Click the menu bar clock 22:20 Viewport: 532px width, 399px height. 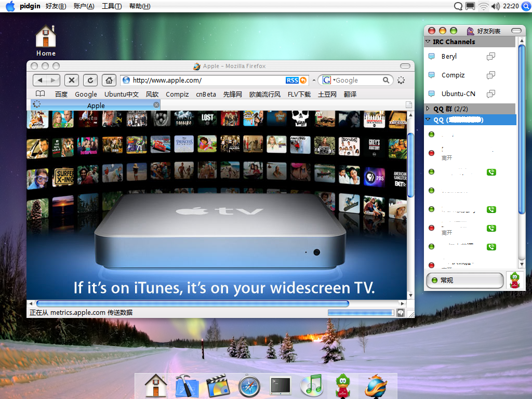pos(511,6)
